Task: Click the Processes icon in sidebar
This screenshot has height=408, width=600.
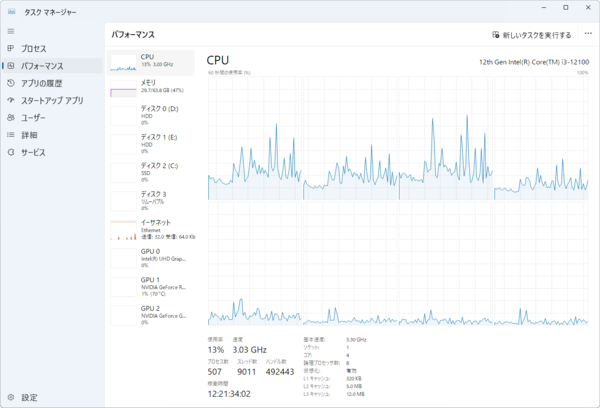Action: coord(11,48)
